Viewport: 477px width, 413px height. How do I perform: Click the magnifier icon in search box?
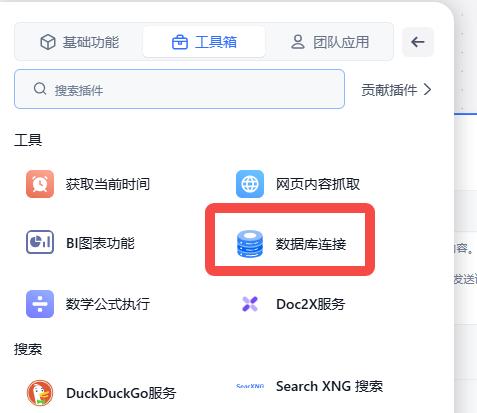(40, 89)
